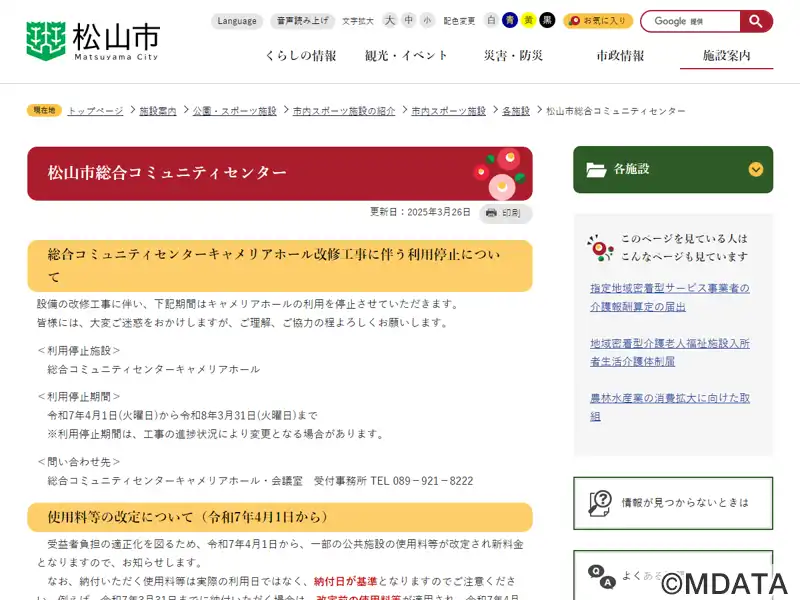Add page to お気に入り favorites
Screen dimensions: 800x600
pyautogui.click(x=598, y=20)
